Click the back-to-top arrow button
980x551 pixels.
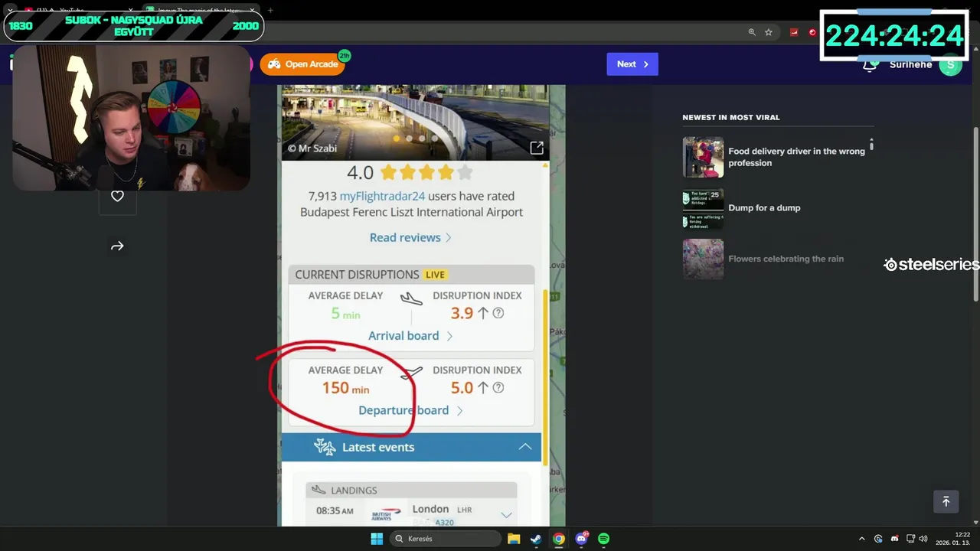click(x=946, y=501)
